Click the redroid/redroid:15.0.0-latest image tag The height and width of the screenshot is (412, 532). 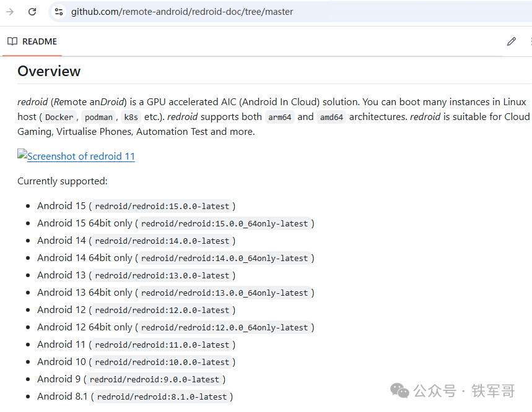tap(162, 207)
